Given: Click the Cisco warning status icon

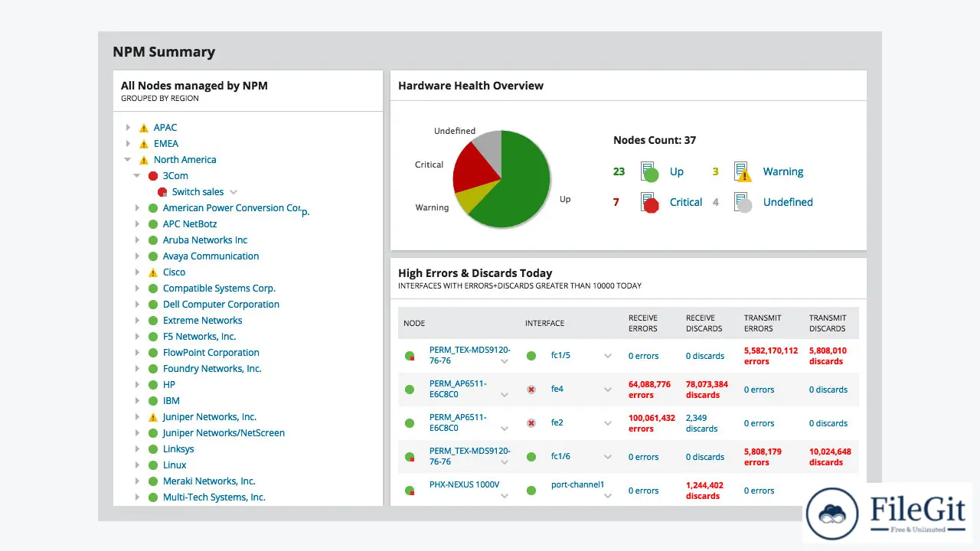Looking at the screenshot, I should pyautogui.click(x=152, y=272).
